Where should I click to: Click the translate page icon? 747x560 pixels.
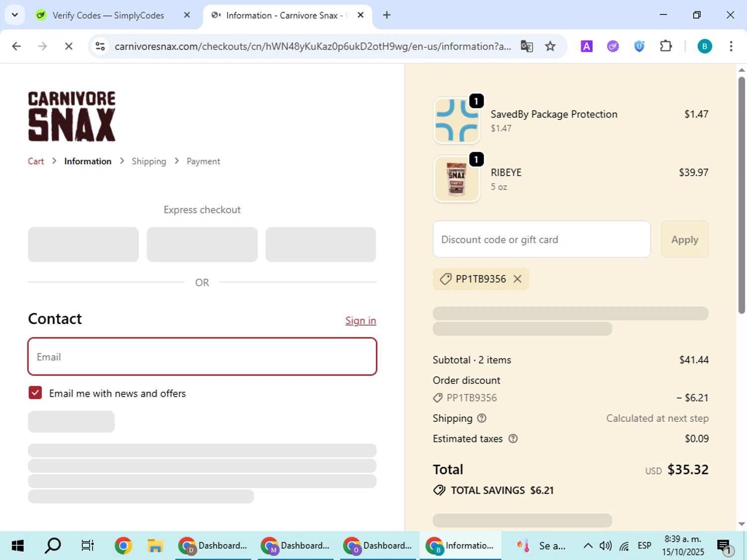(x=526, y=46)
